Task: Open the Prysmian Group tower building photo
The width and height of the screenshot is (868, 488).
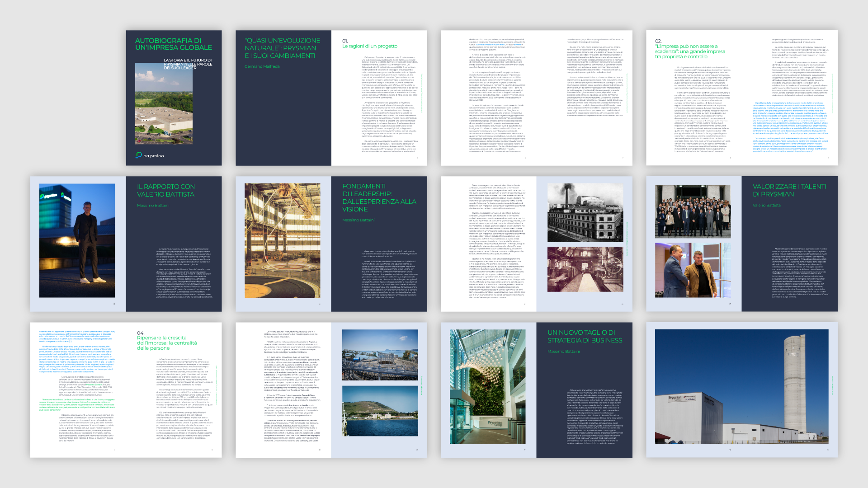Action: pos(741,386)
